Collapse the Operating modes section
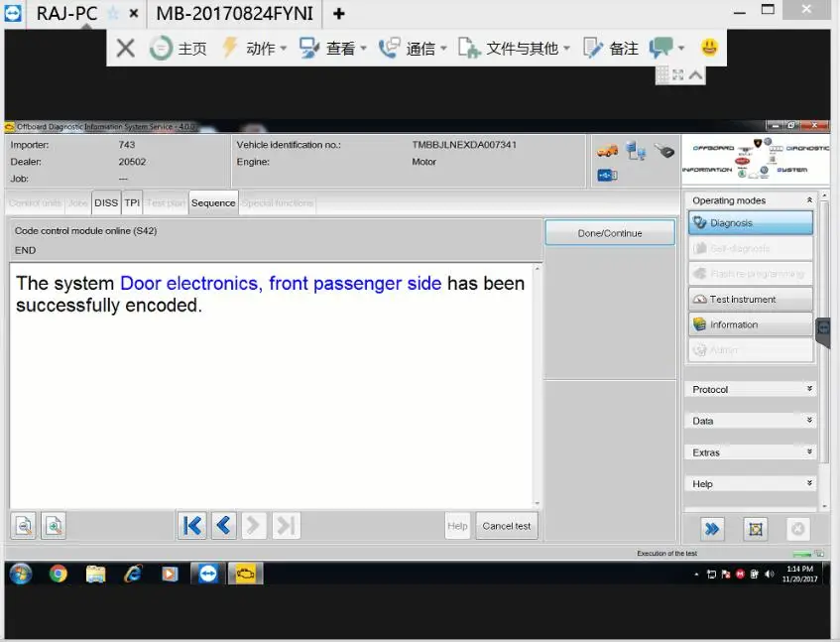 [809, 199]
